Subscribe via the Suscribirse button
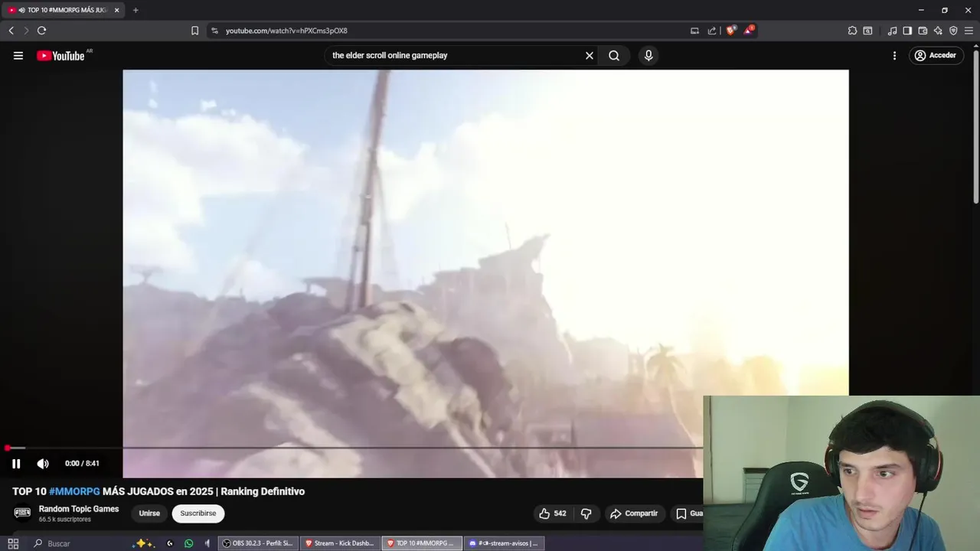Screen dimensions: 980x551 pos(198,514)
